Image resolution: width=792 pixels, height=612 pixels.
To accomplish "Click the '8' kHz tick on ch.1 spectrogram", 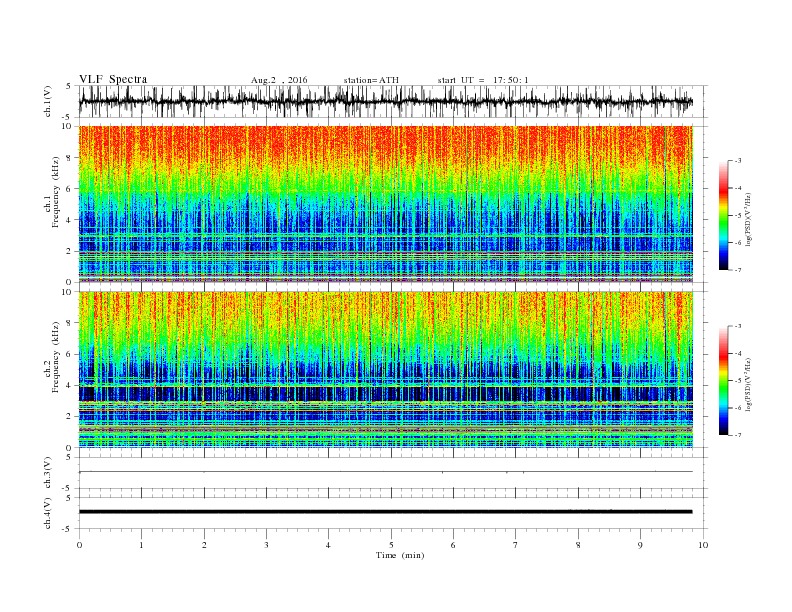I will (70, 158).
